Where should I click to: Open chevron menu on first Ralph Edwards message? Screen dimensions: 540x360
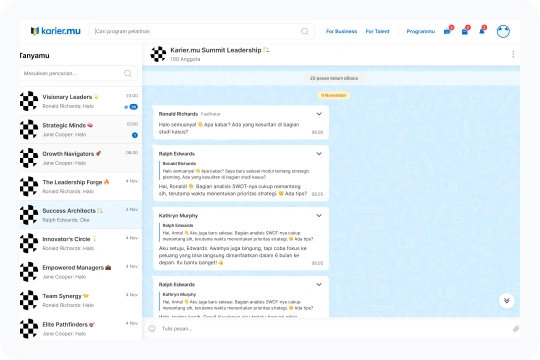pos(319,154)
